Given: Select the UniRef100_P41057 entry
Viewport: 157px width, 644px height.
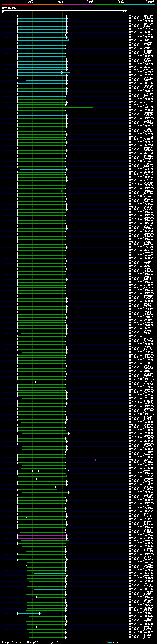Looking at the screenshot, I should coord(141,269).
